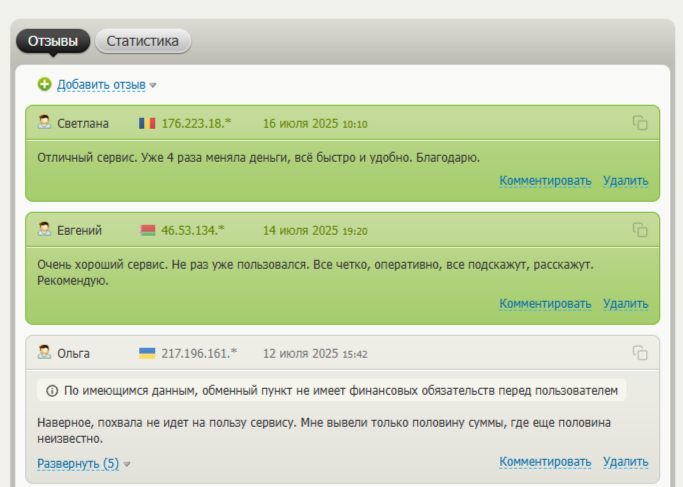Click the Ukrainian flag icon by 217.196.161.*
Viewport: 683px width, 487px height.
coord(147,353)
